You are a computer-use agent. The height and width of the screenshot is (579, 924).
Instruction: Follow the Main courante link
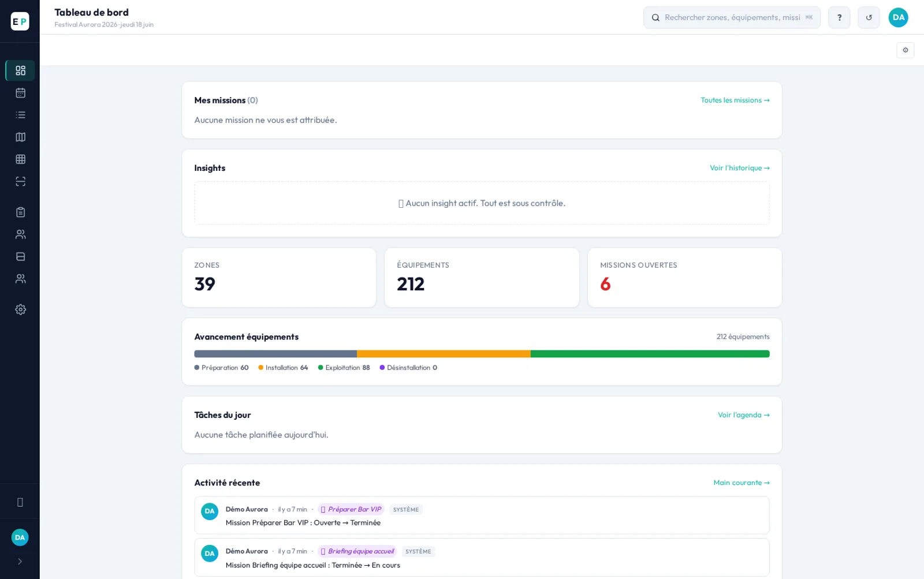click(741, 483)
